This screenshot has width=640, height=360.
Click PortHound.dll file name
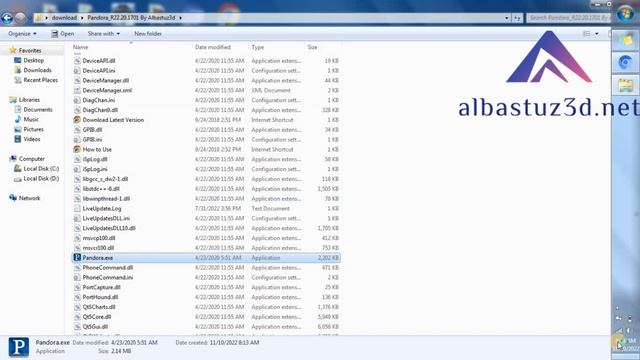[x=100, y=297]
